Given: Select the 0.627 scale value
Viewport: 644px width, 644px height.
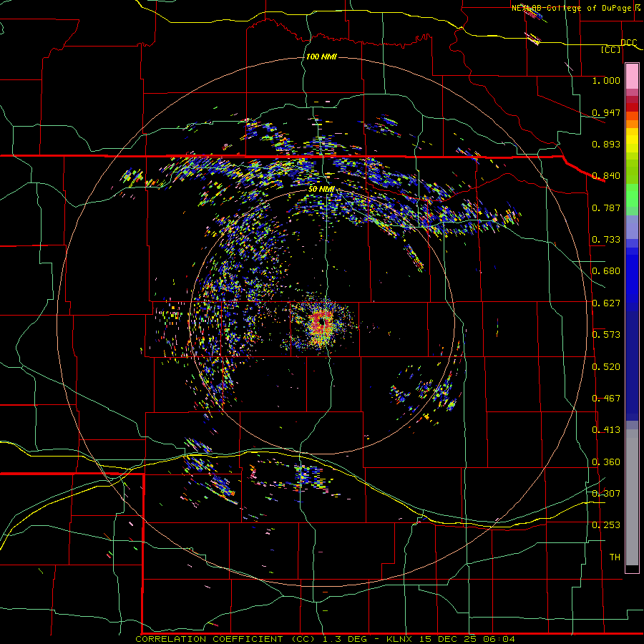Looking at the screenshot, I should tap(606, 303).
